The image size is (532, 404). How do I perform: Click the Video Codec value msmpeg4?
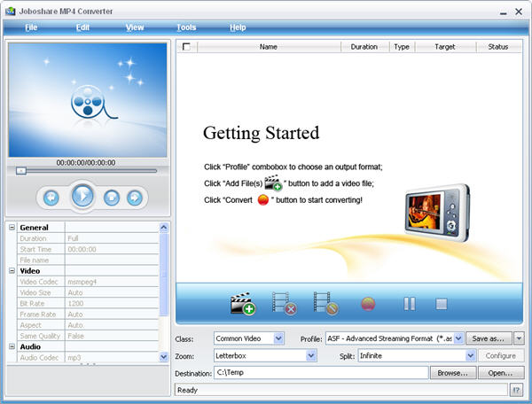82,282
